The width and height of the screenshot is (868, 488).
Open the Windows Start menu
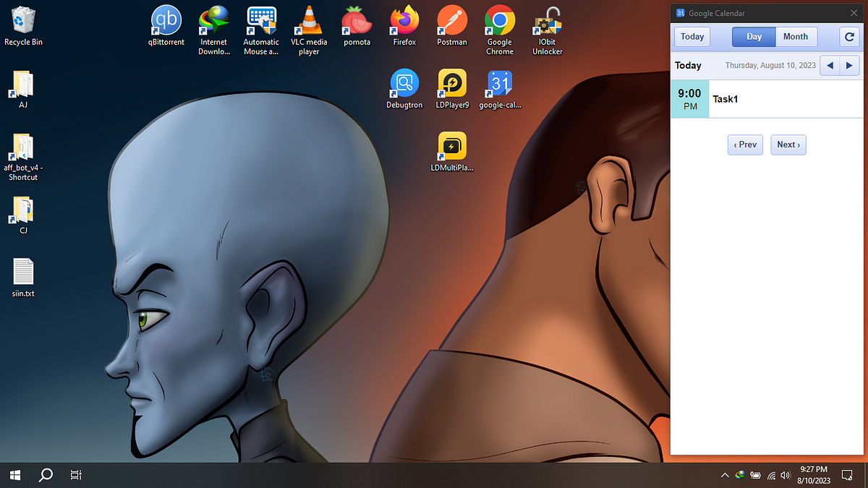(15, 475)
